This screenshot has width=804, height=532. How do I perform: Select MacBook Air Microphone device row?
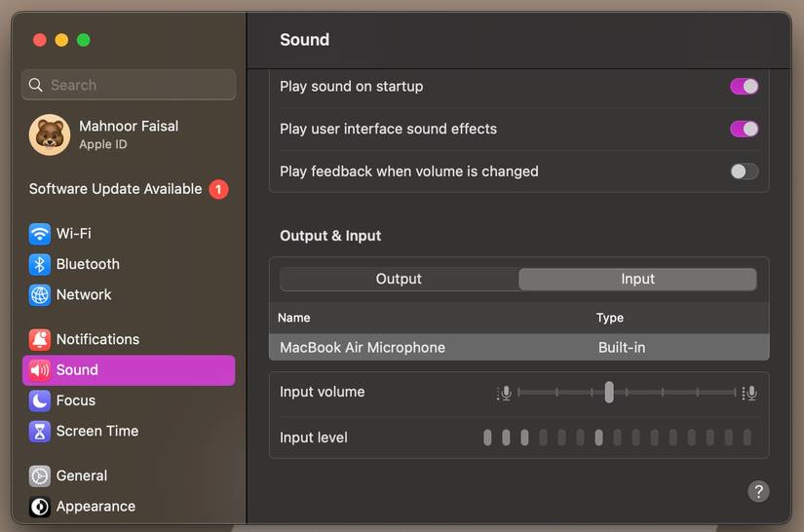(x=518, y=347)
